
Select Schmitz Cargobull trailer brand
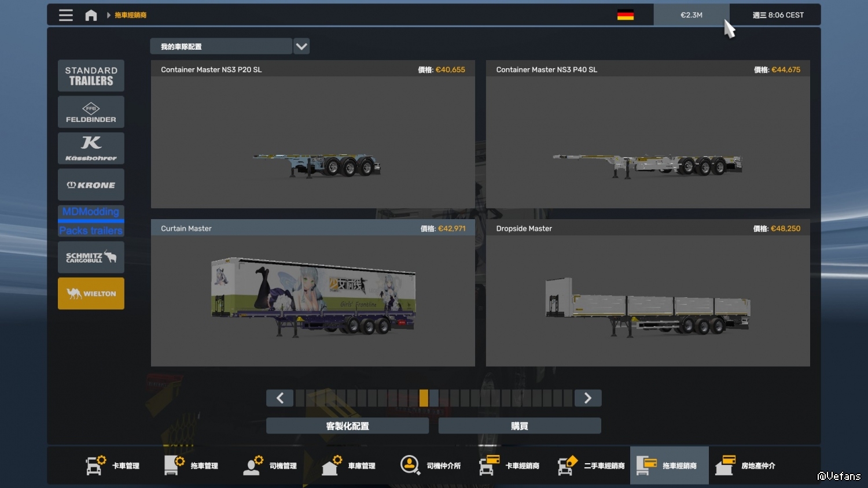91,257
